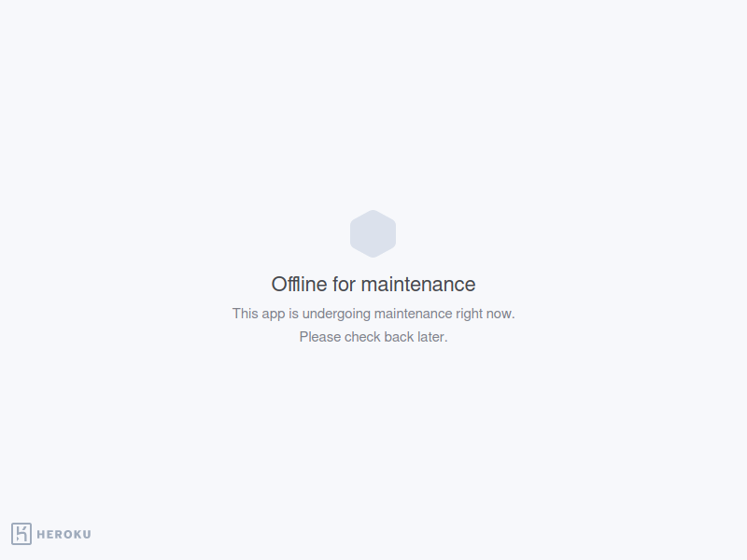The width and height of the screenshot is (747, 560).
Task: Click the Heroku logo icon
Action: [x=21, y=534]
